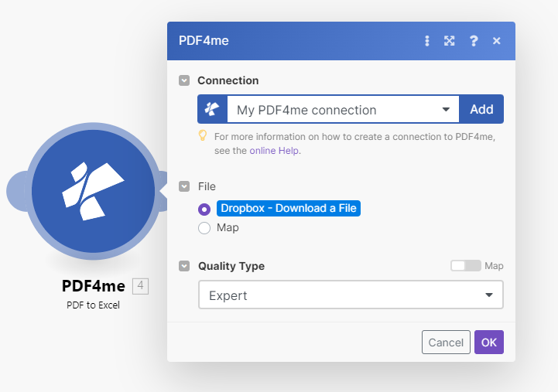This screenshot has width=558, height=392.
Task: Confirm with the OK button
Action: tap(489, 343)
